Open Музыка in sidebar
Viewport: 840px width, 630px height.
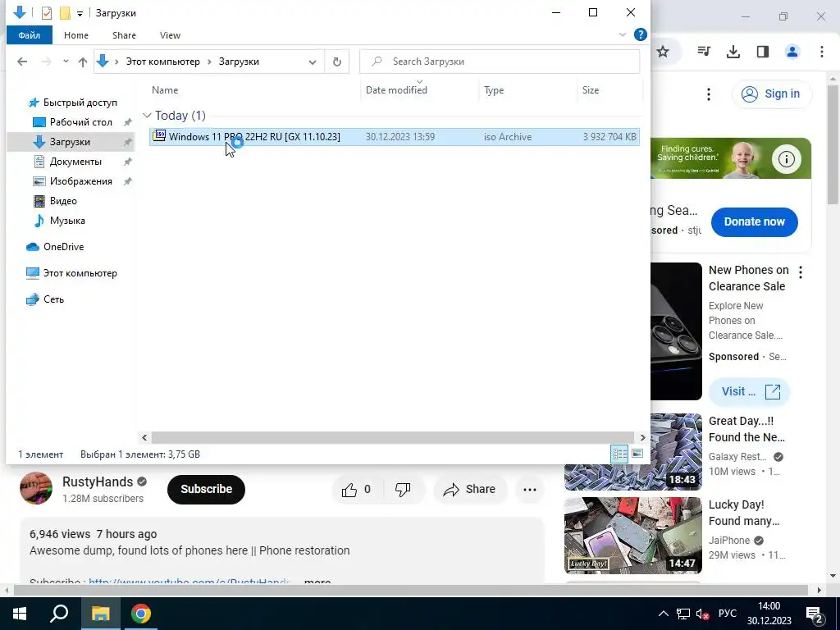[67, 221]
